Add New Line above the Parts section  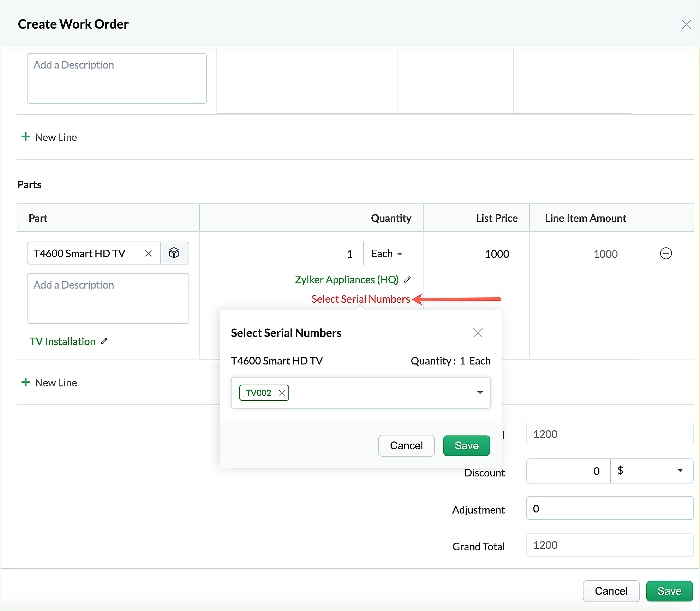coord(49,137)
